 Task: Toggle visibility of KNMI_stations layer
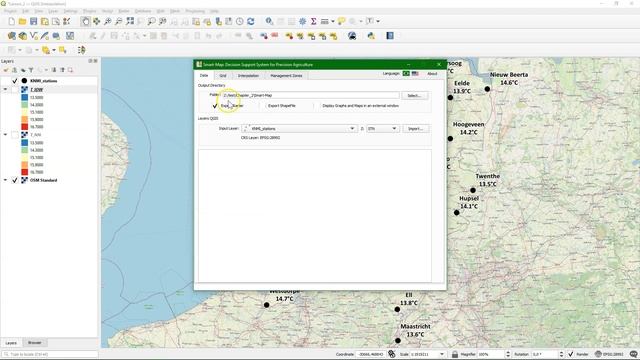(x=15, y=81)
